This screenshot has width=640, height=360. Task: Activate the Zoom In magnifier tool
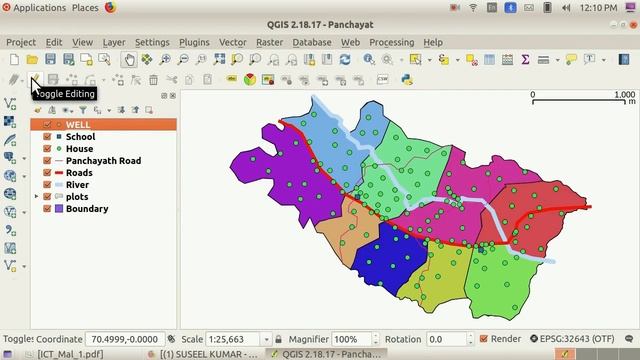coord(165,60)
